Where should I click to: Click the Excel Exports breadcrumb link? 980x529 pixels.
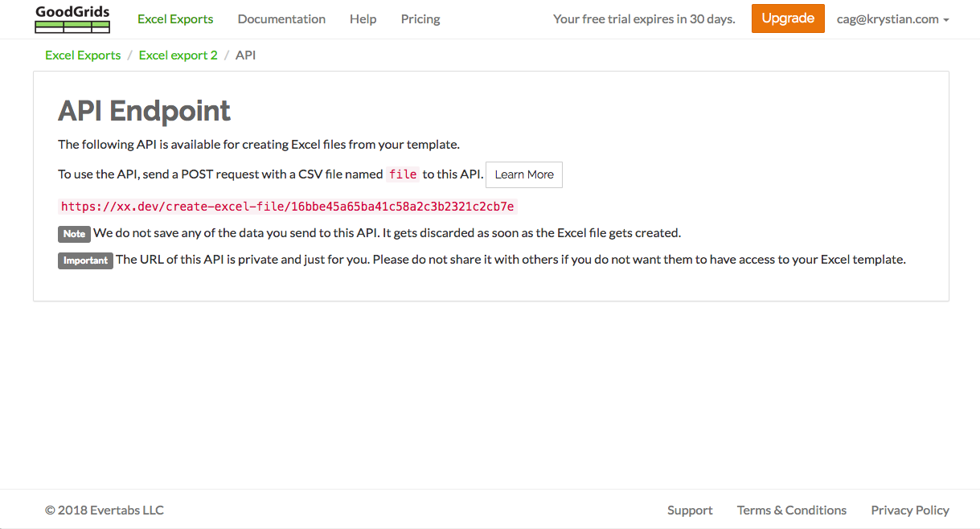click(83, 55)
